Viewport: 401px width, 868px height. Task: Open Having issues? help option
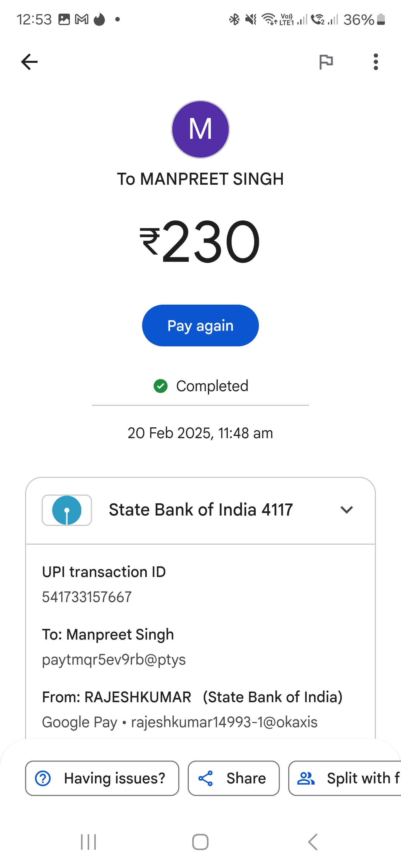click(x=102, y=778)
